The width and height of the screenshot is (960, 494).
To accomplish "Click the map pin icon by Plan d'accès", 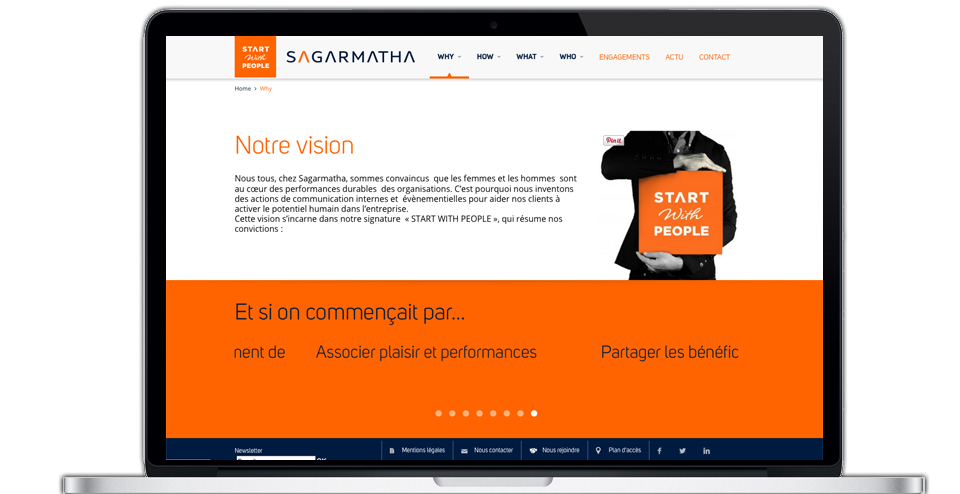I will pos(598,451).
